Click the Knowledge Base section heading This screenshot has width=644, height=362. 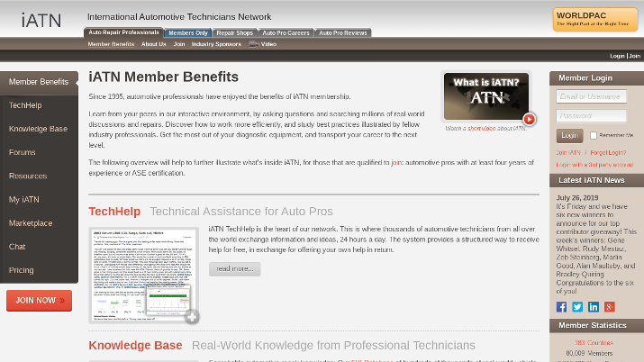pos(135,345)
